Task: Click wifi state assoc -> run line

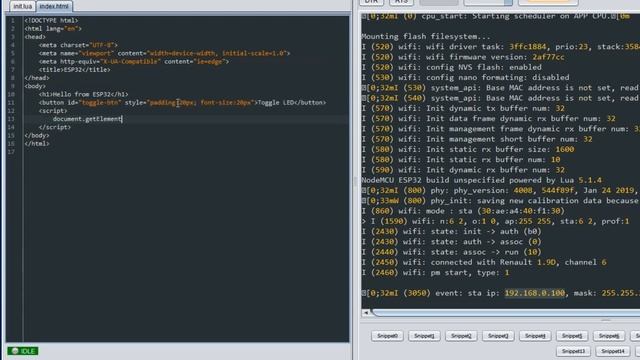Action: [451, 252]
